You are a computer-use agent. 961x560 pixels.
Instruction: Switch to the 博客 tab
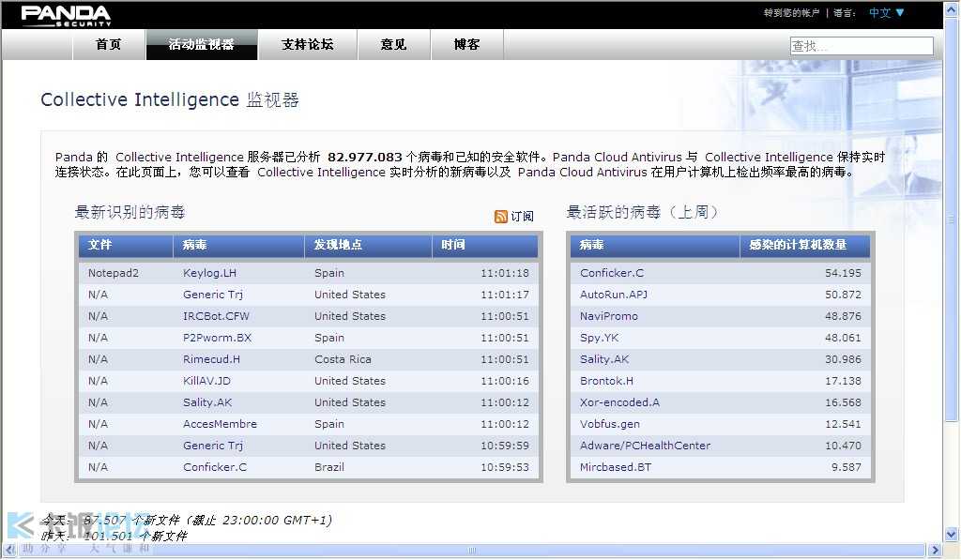[467, 44]
